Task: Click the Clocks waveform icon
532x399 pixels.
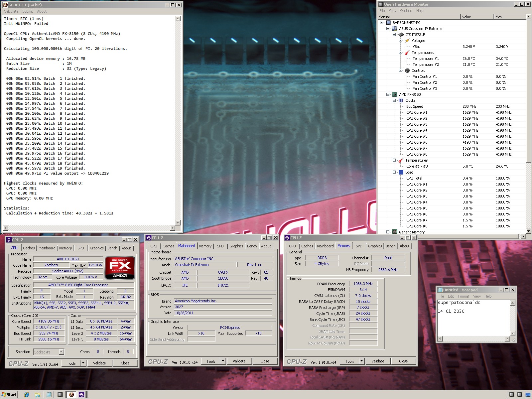Action: [x=401, y=100]
